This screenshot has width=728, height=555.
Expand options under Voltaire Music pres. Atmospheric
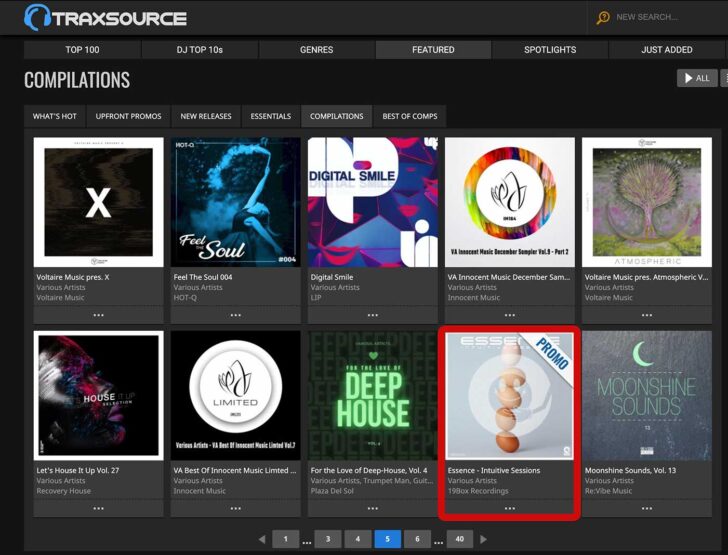pos(647,315)
